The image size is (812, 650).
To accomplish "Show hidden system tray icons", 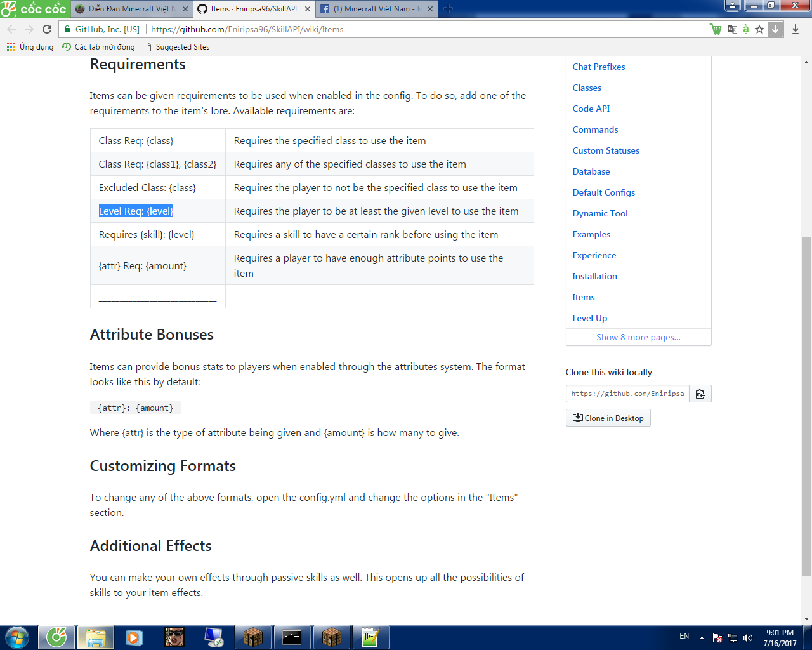I will 702,638.
